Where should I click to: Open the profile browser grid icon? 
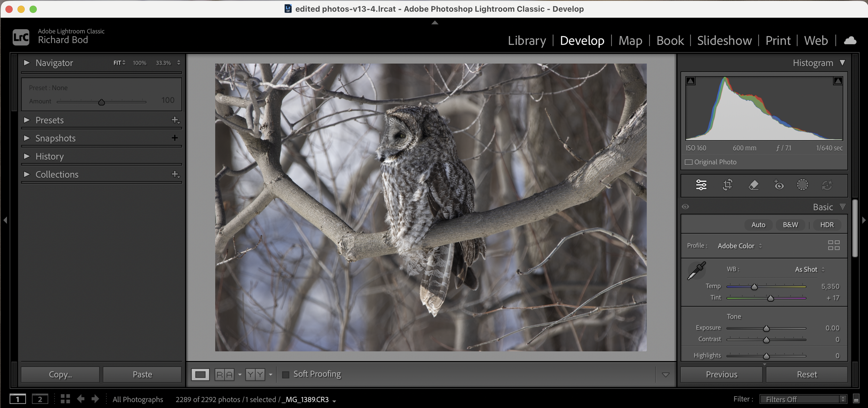pyautogui.click(x=834, y=245)
